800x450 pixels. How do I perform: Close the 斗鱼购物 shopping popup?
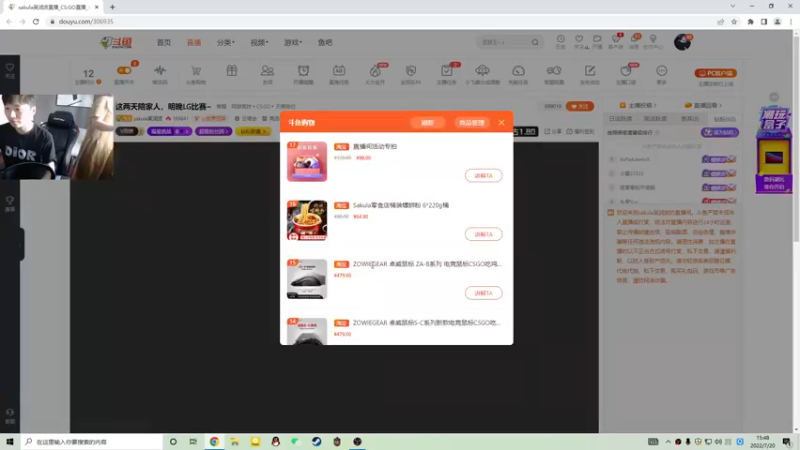502,122
